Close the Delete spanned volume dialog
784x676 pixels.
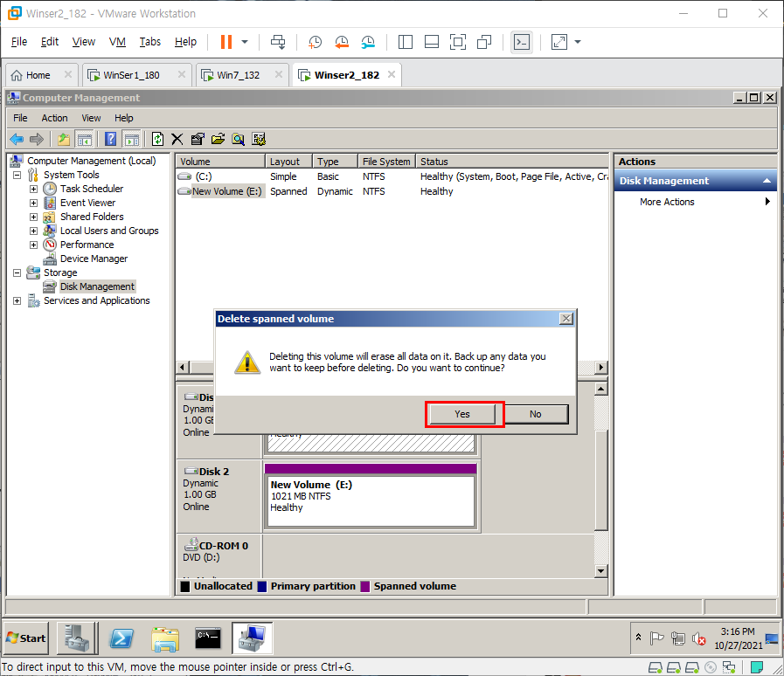(x=566, y=319)
